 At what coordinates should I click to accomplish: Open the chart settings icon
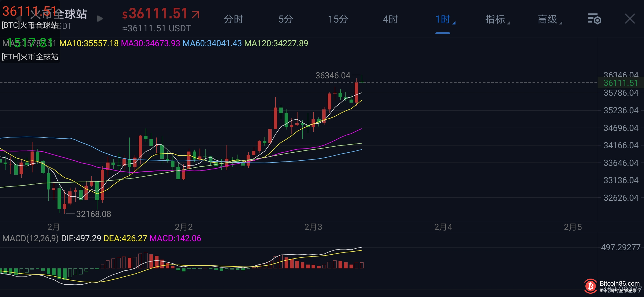click(x=594, y=19)
